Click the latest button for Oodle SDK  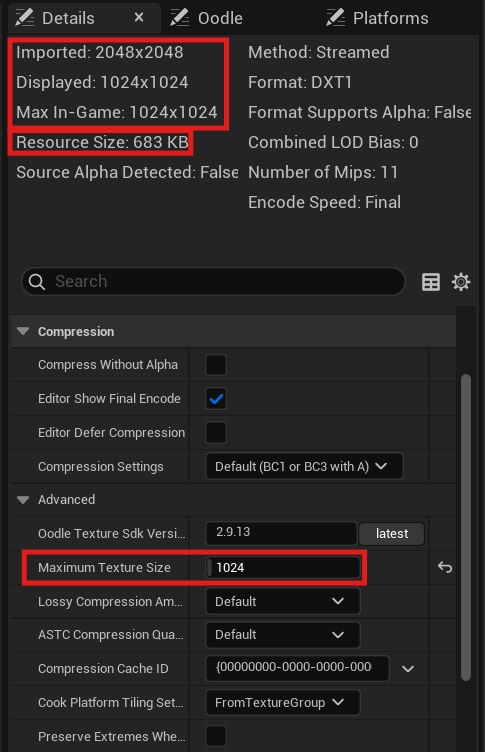[391, 534]
